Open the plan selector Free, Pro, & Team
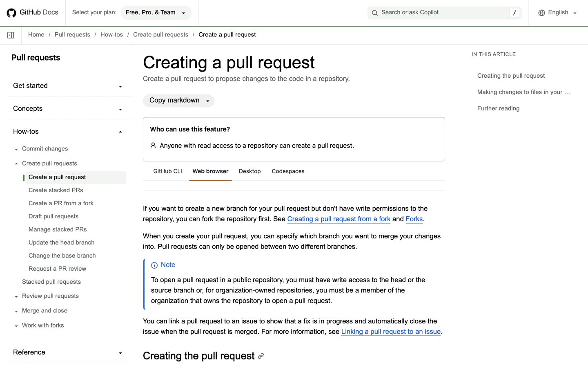The height and width of the screenshot is (368, 588). 156,13
